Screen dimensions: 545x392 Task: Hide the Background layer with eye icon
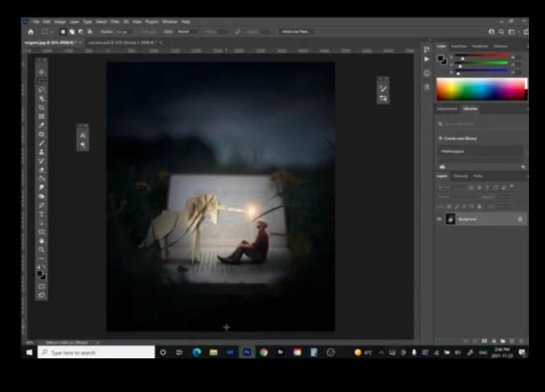coord(439,219)
